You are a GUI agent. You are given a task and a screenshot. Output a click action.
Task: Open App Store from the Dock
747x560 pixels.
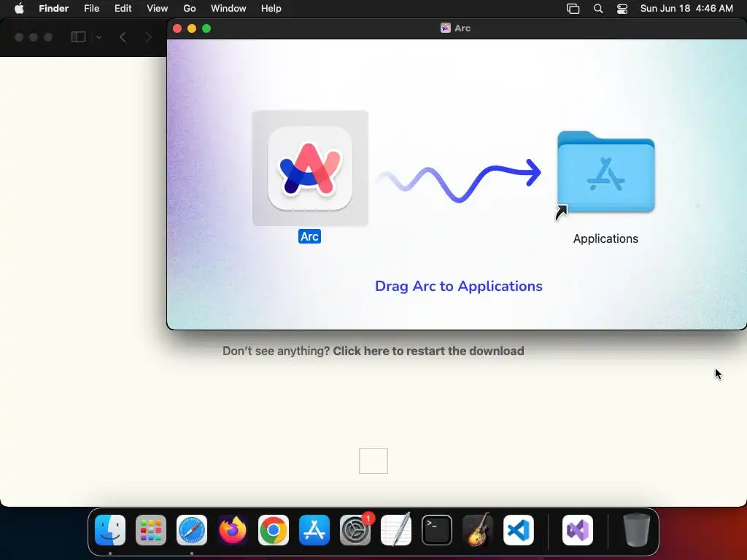coord(314,530)
